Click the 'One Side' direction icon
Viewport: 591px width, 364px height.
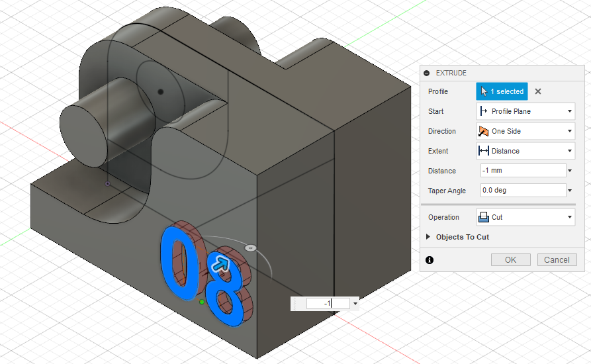(483, 131)
